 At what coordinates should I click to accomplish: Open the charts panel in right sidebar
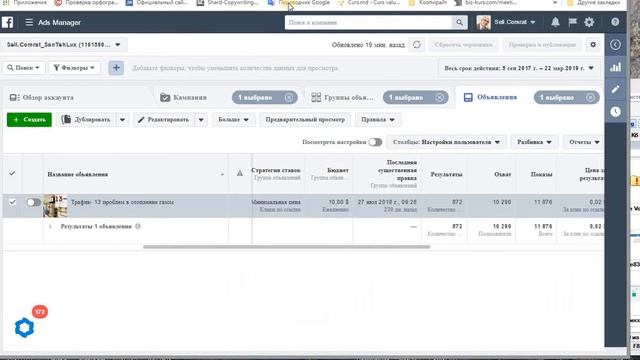616,67
